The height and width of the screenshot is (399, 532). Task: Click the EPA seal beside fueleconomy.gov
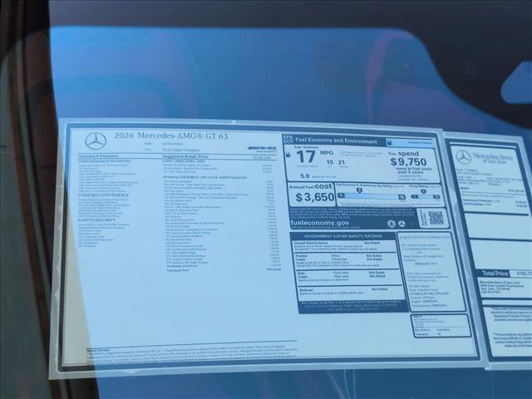392,224
